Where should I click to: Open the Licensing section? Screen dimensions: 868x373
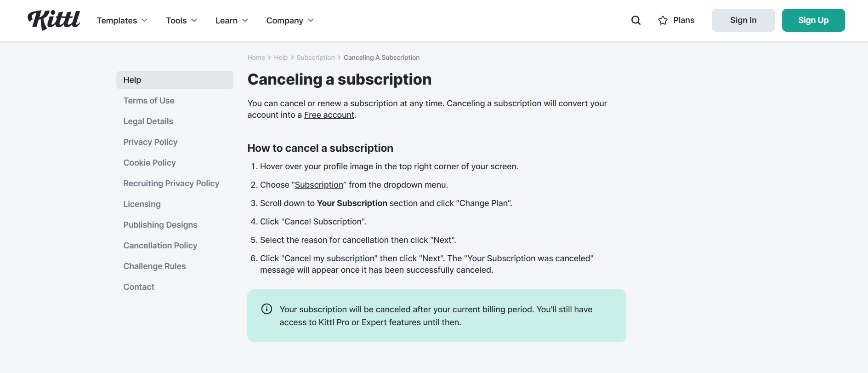[142, 204]
